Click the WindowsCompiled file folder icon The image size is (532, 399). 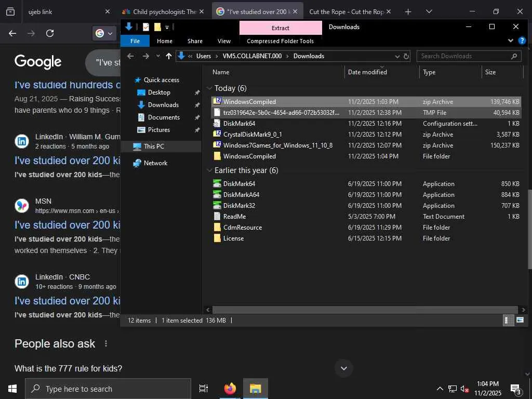tap(217, 156)
